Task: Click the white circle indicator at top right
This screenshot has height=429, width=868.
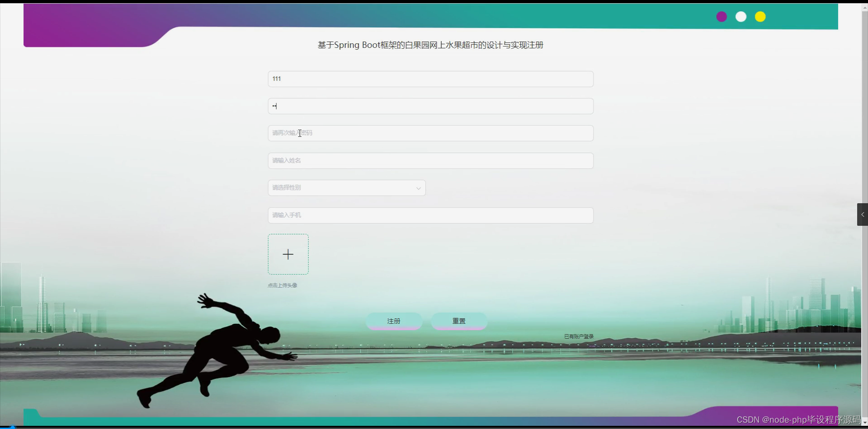Action: pyautogui.click(x=741, y=17)
